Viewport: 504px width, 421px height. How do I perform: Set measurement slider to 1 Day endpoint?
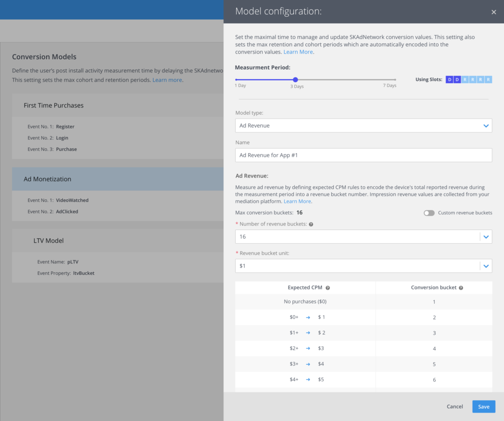point(236,79)
